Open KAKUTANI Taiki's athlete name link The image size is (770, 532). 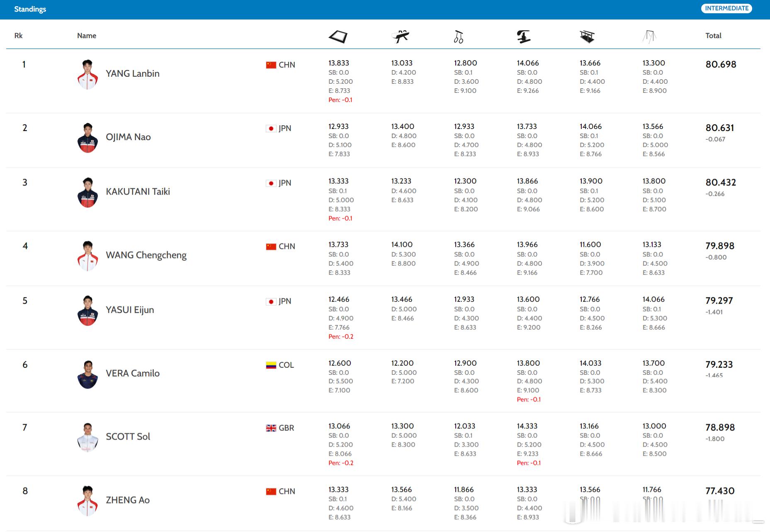(138, 192)
